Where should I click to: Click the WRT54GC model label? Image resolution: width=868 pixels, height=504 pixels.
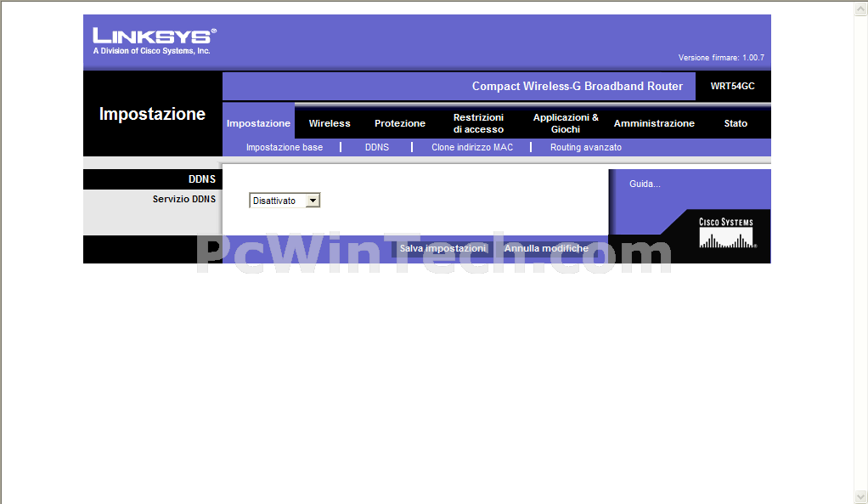(x=732, y=86)
